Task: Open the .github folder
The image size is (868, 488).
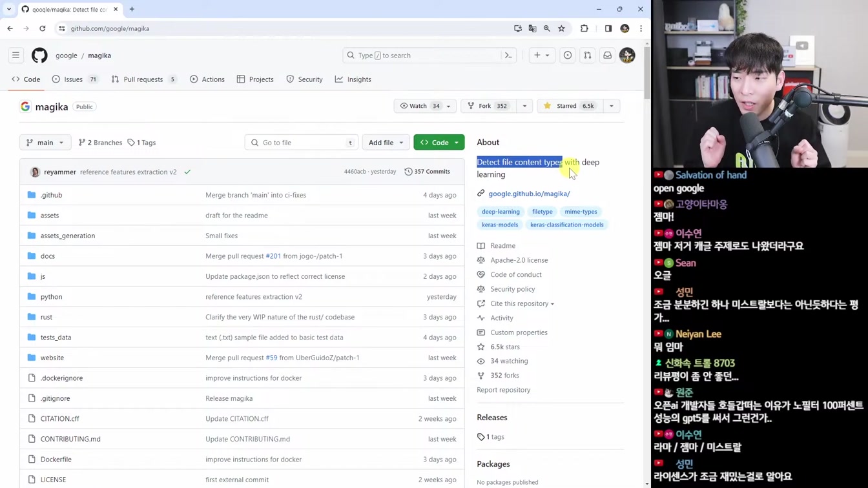Action: [x=52, y=195]
